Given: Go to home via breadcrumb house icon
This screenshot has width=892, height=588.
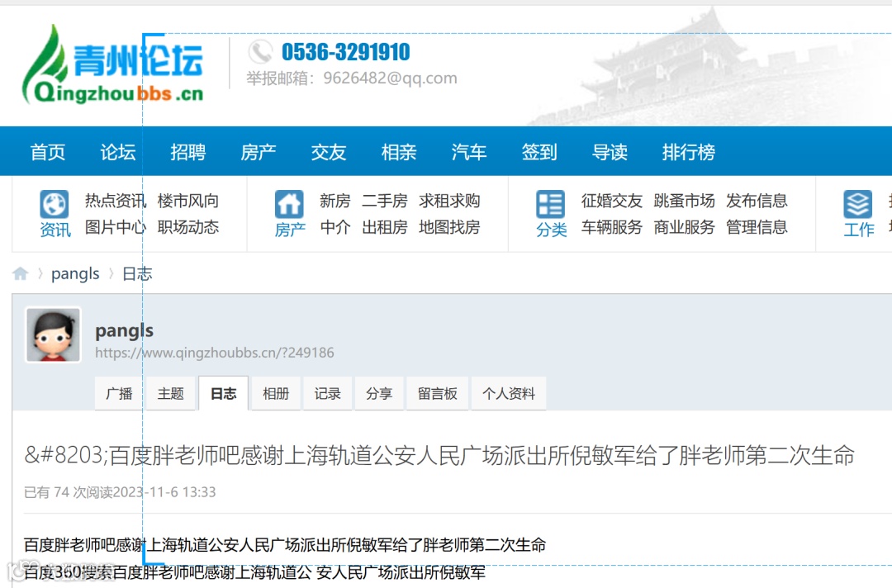Looking at the screenshot, I should tap(21, 273).
